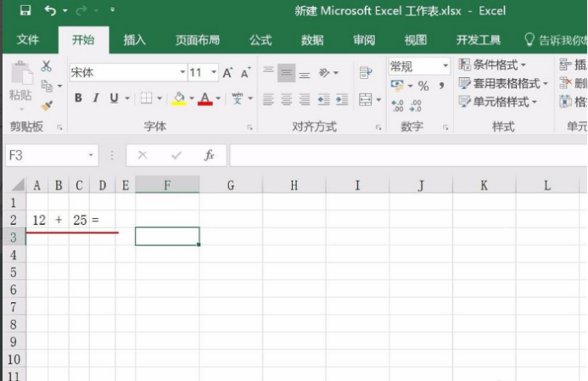Open the font color palette dropdown
This screenshot has width=588, height=381.
click(218, 98)
